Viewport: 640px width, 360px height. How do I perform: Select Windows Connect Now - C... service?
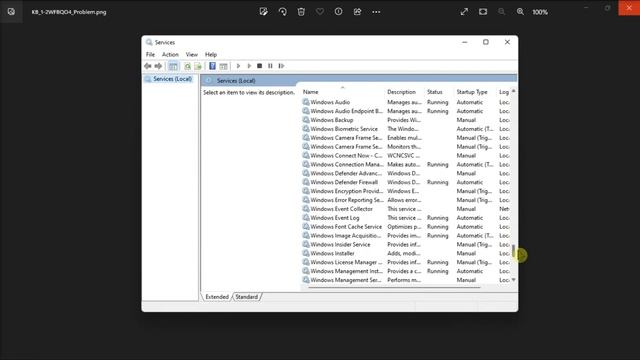coord(406,156)
